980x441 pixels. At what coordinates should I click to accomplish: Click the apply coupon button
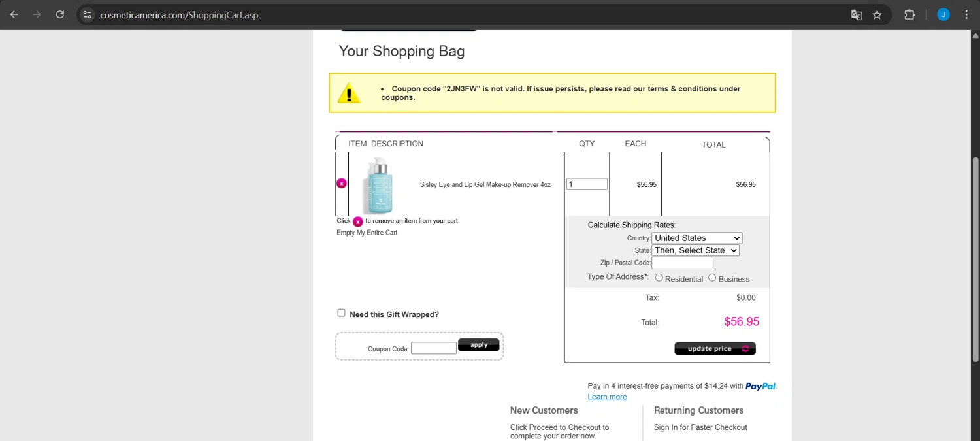pos(479,345)
